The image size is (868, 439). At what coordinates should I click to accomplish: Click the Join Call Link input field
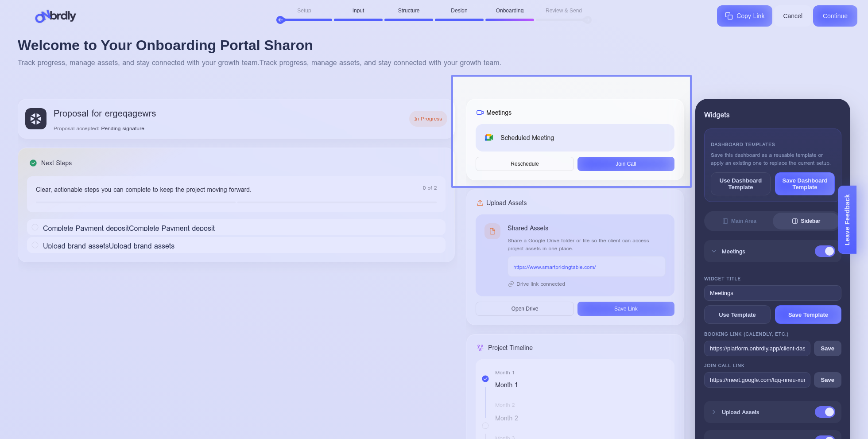(757, 380)
